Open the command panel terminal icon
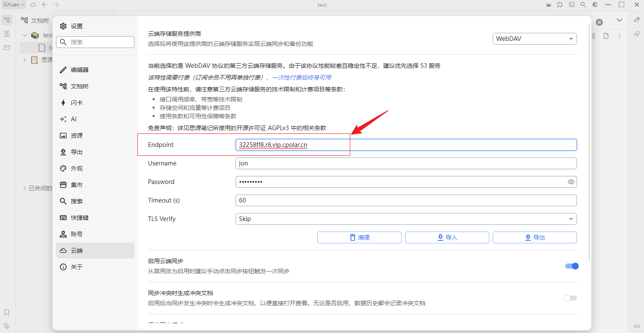Screen dimensions: 644x333 tap(572, 5)
